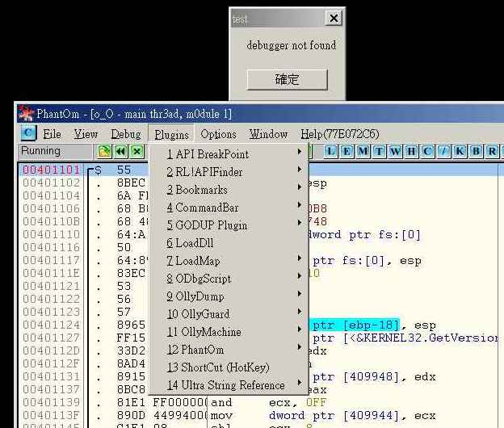Open the PhantOm plugin submenu
Screen dimensions: 504x428
tap(229, 350)
